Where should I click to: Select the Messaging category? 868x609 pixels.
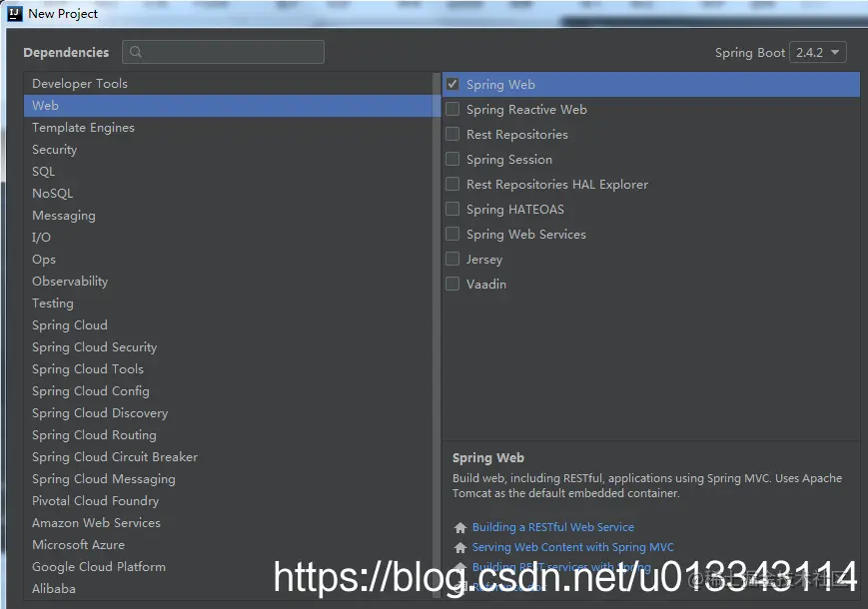229,216
